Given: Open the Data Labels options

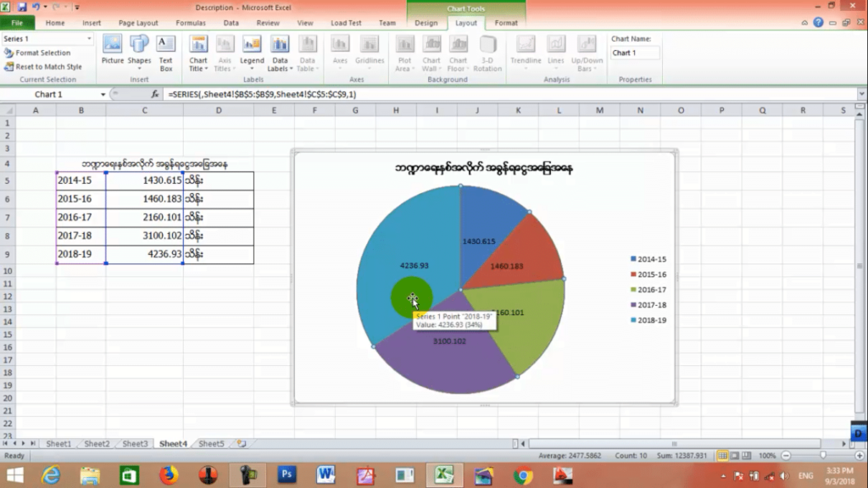Looking at the screenshot, I should point(280,53).
